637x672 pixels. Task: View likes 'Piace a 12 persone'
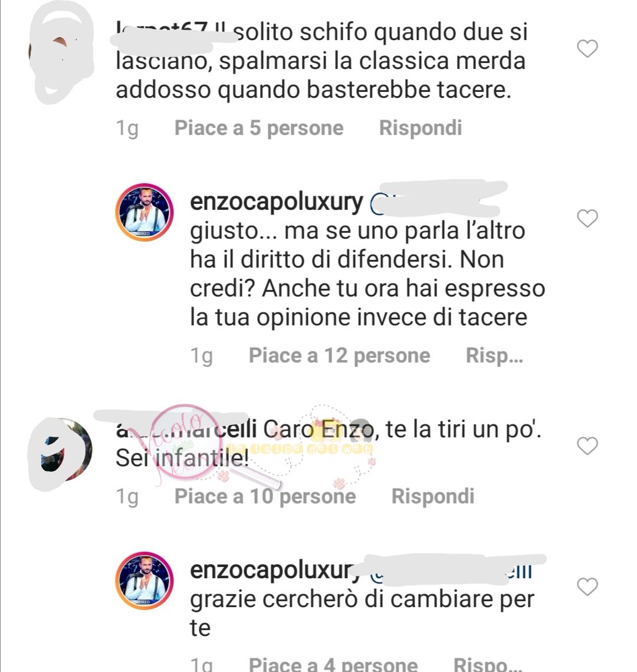pos(339,355)
